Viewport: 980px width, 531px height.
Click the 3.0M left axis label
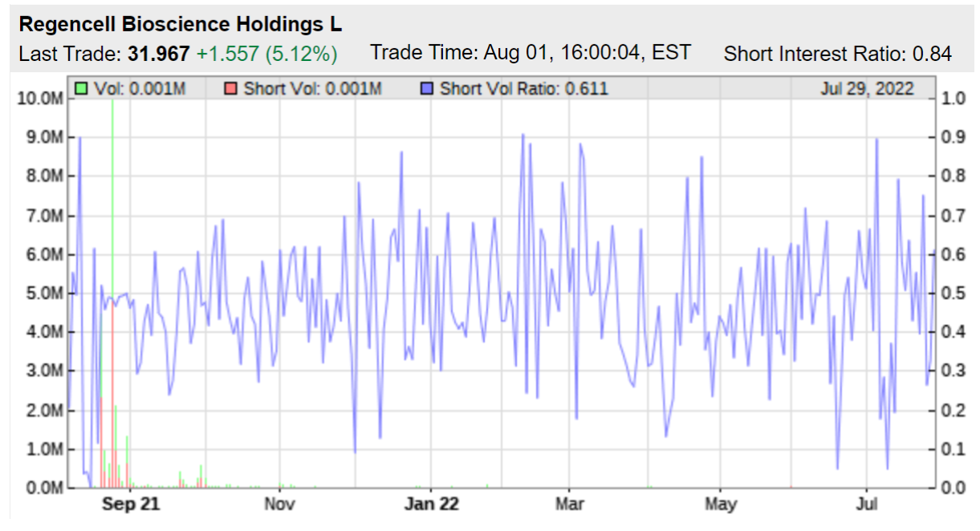pyautogui.click(x=43, y=371)
